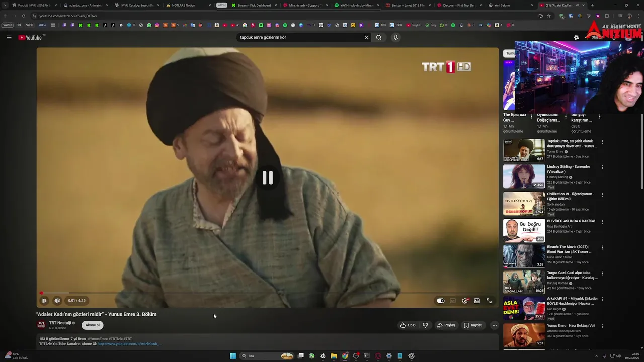This screenshot has width=644, height=362.
Task: Pause the video using the player control
Action: [x=44, y=301]
